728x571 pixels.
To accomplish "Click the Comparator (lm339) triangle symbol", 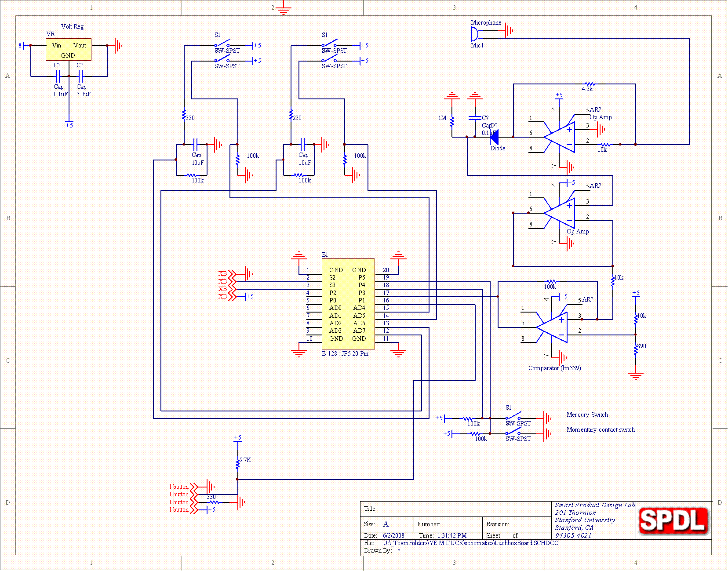I will coord(553,327).
